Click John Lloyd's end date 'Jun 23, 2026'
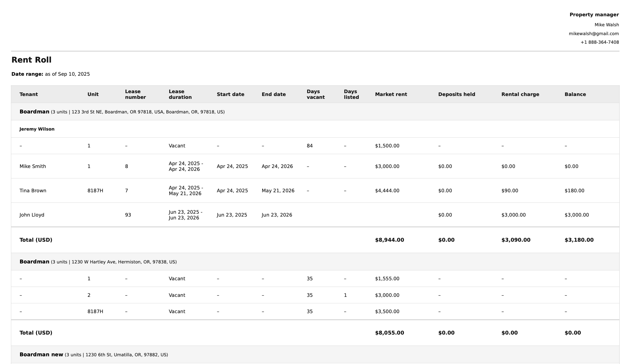The width and height of the screenshot is (633, 364). tap(277, 215)
